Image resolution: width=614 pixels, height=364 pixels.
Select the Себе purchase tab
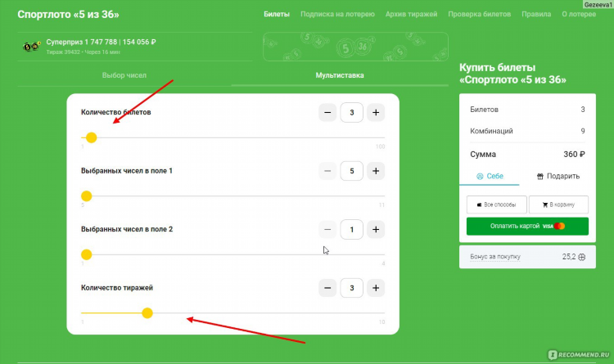pyautogui.click(x=490, y=176)
